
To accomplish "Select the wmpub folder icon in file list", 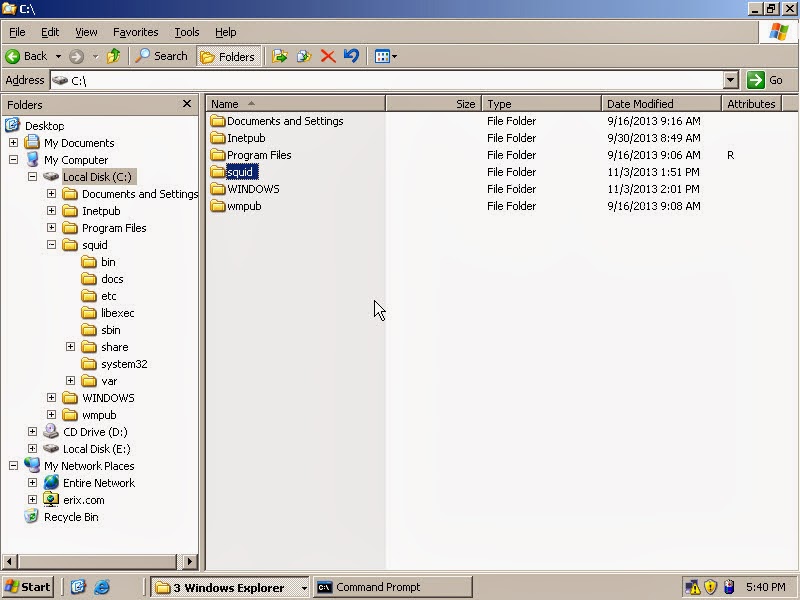I will coord(218,206).
